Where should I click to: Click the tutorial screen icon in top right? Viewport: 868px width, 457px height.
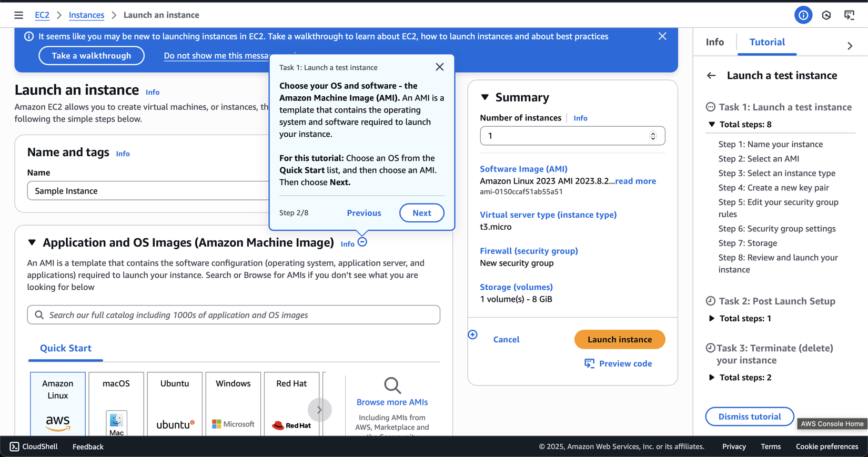[850, 15]
